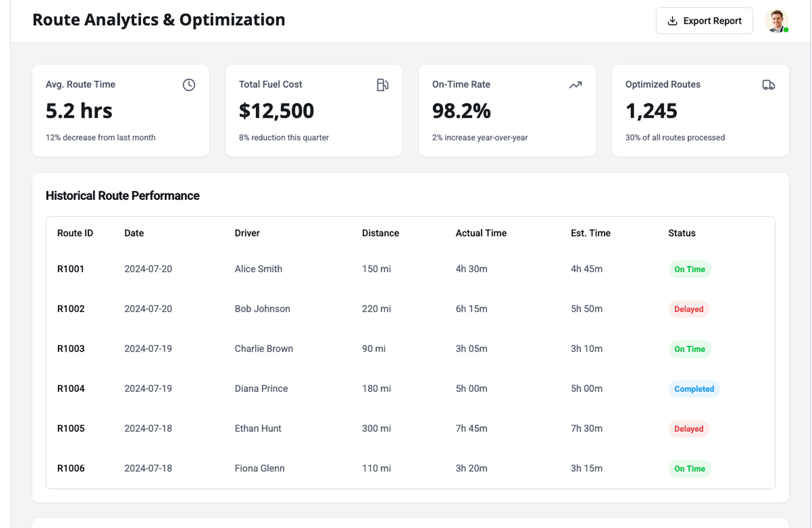812x528 pixels.
Task: Click the trending-up arrow icon on On-Time Rate
Action: click(x=575, y=85)
